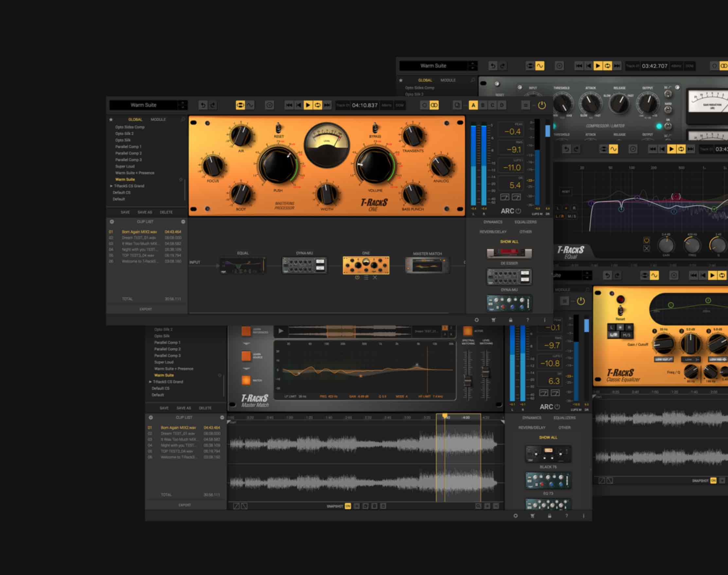Select EQUALIZERS category in front ONE module browser
Viewport: 728px width, 575px height.
click(x=525, y=222)
